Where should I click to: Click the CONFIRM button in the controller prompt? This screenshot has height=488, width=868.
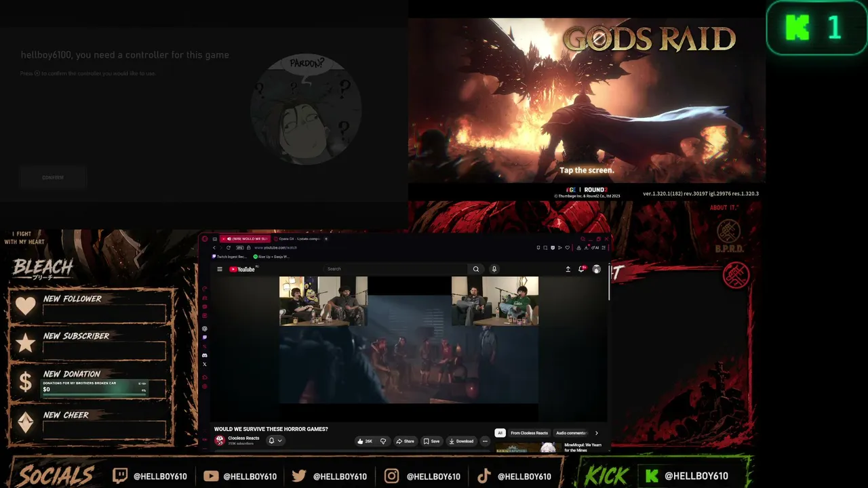pyautogui.click(x=53, y=178)
